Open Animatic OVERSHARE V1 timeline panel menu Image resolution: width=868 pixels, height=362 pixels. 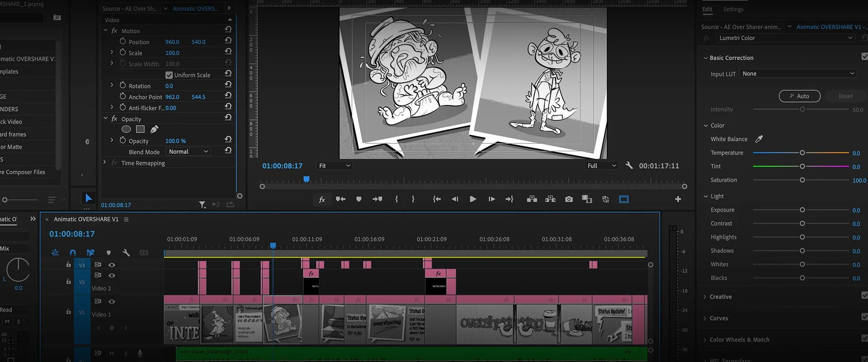point(126,219)
